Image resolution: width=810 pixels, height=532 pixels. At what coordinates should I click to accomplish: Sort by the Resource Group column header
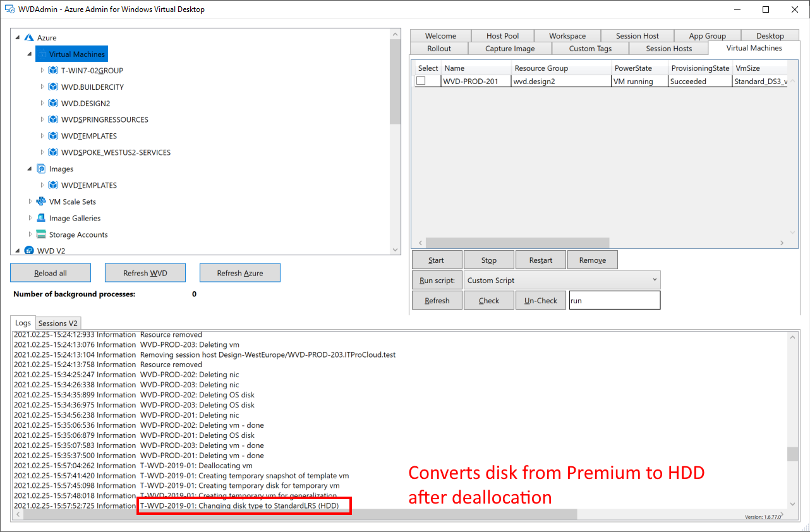pos(561,68)
